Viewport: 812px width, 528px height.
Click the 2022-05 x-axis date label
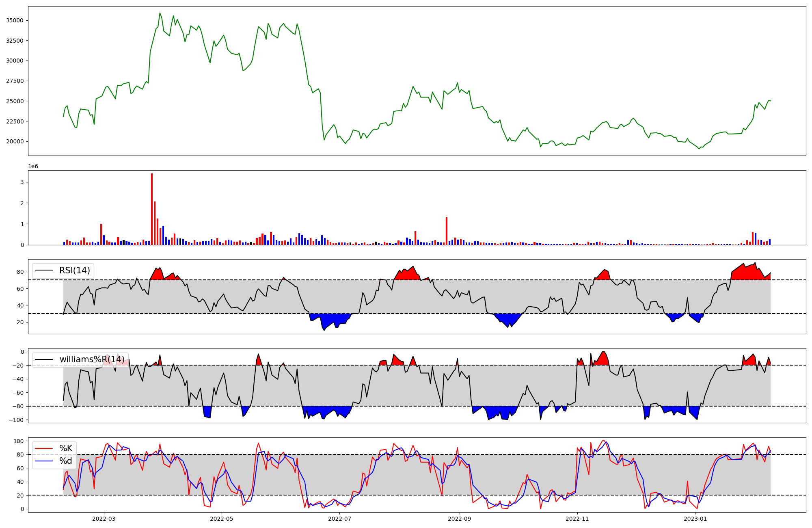(222, 519)
